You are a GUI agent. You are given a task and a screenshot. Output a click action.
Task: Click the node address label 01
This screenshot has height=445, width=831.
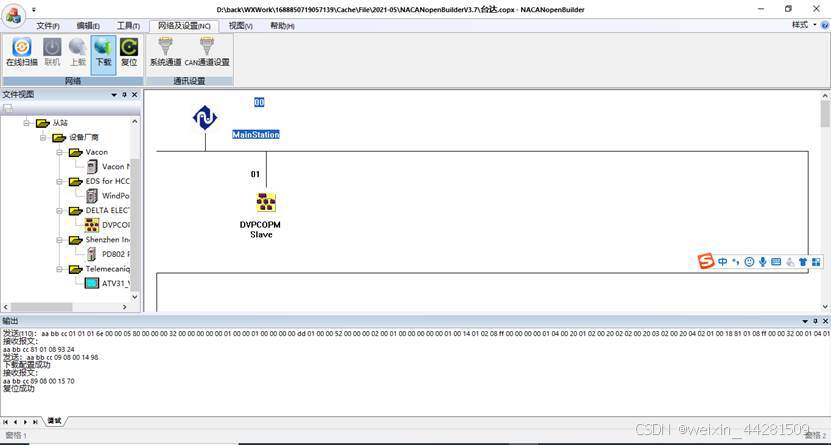[x=255, y=174]
